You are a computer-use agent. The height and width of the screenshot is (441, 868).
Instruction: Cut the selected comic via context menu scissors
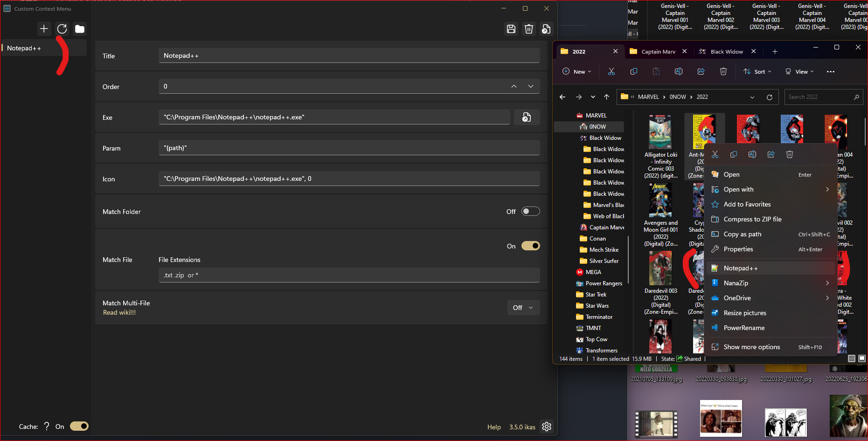pos(715,154)
